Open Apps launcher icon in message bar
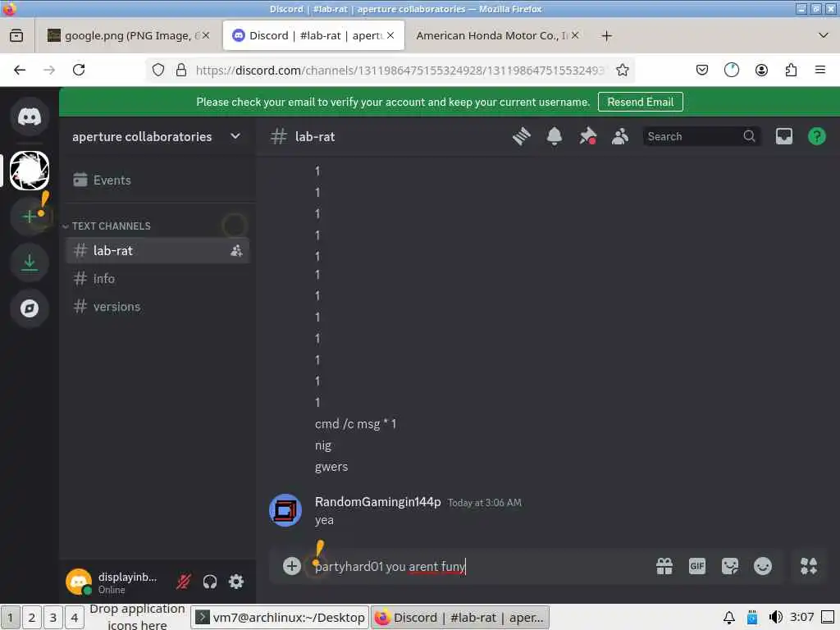Viewport: 840px width, 630px height. (809, 566)
